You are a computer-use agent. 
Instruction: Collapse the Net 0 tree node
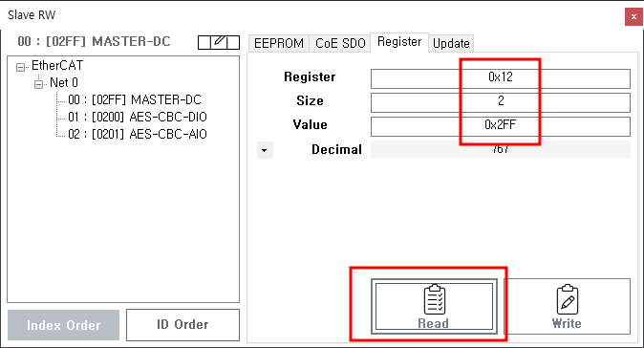point(38,84)
